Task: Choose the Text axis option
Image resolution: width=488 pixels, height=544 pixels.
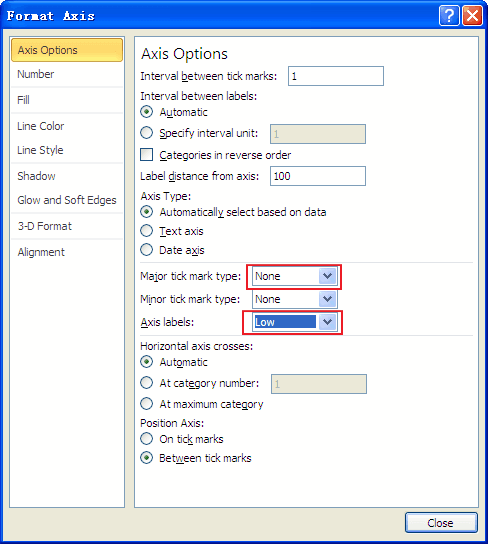Action: (x=146, y=231)
